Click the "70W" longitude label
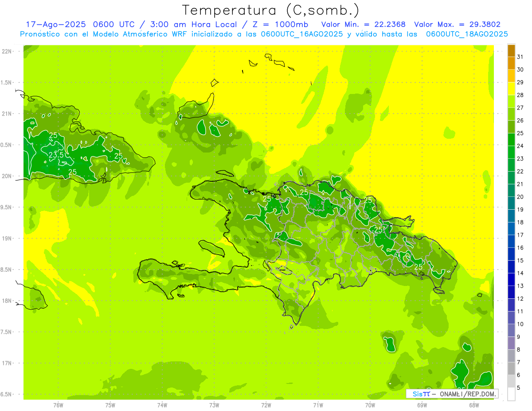 click(x=370, y=405)
